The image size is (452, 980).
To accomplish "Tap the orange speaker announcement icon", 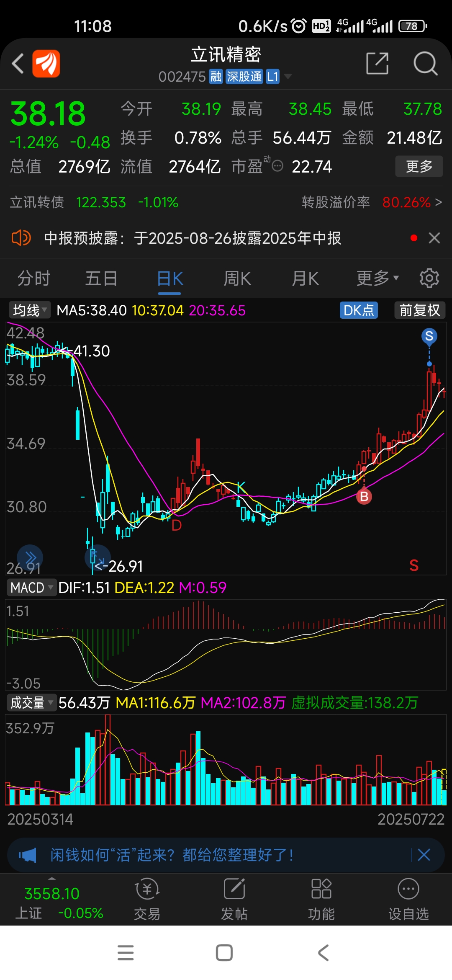I will (x=21, y=238).
